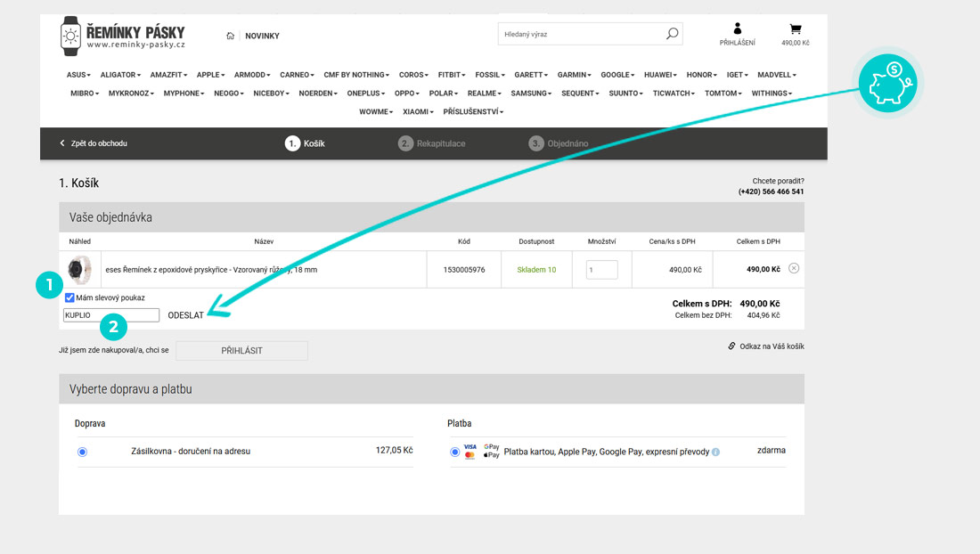Click the link icon for Odkaz na Váš košík
This screenshot has width=980, height=554.
pyautogui.click(x=731, y=346)
